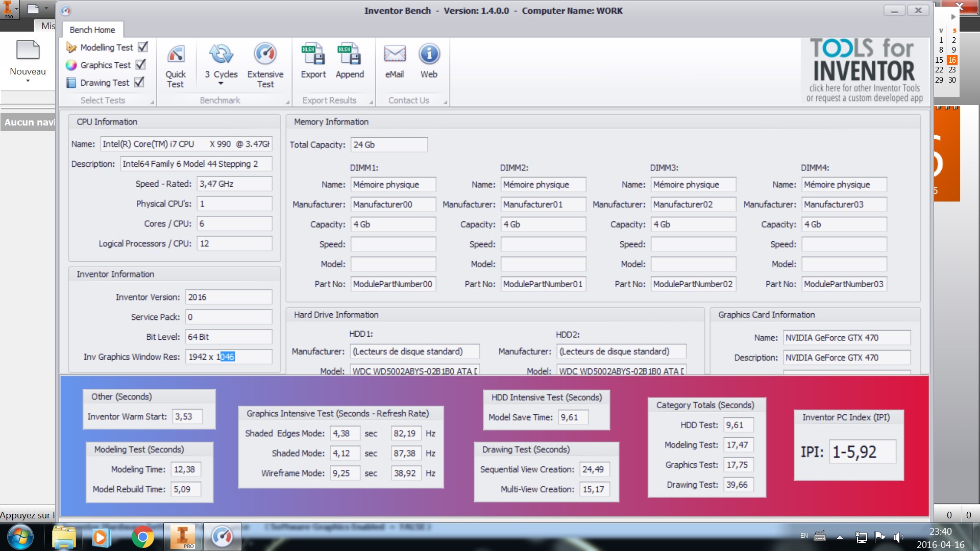Click Tools for Inventor logo link
Viewport: 980px width, 551px height.
(864, 70)
